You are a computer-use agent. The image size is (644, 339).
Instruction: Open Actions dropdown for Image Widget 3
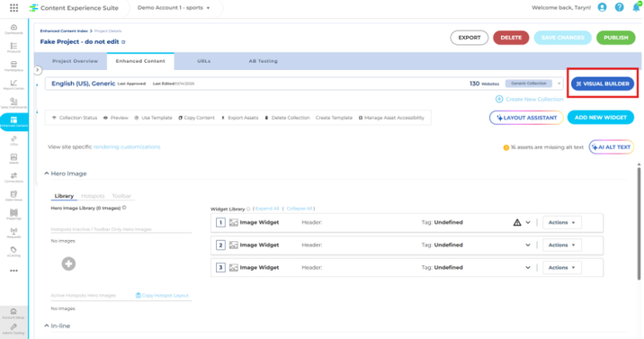[x=561, y=268]
